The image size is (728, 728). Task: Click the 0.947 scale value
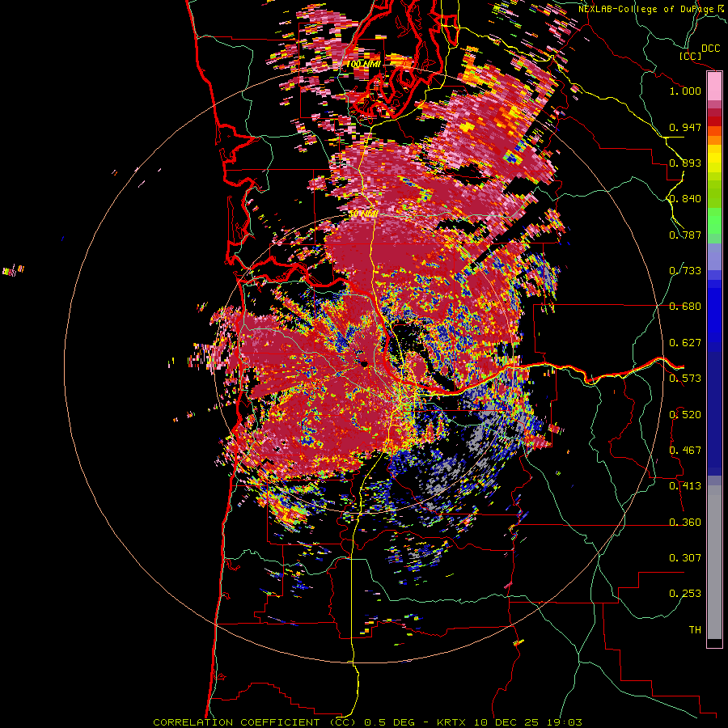685,127
